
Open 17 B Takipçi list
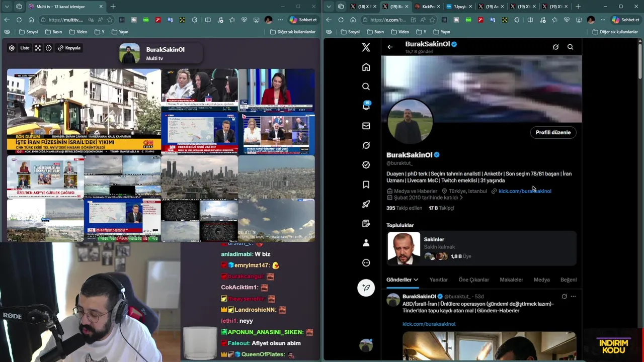pyautogui.click(x=441, y=208)
